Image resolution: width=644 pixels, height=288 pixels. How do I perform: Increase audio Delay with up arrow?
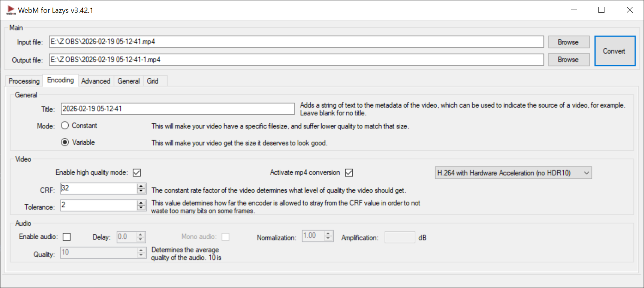coord(140,234)
